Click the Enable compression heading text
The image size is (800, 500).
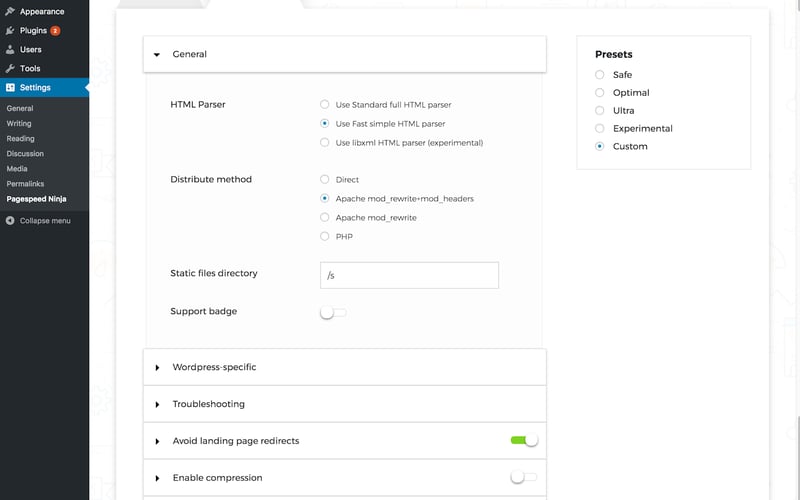(217, 478)
